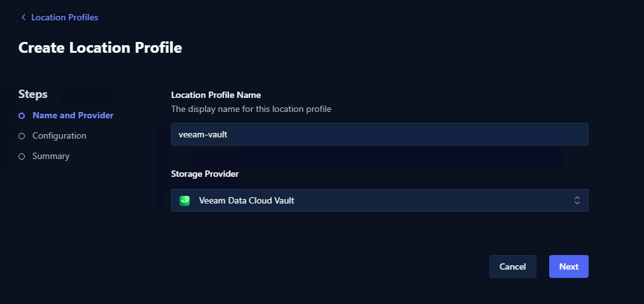Viewport: 644px width, 304px height.
Task: Click the display name description text
Action: [251, 109]
